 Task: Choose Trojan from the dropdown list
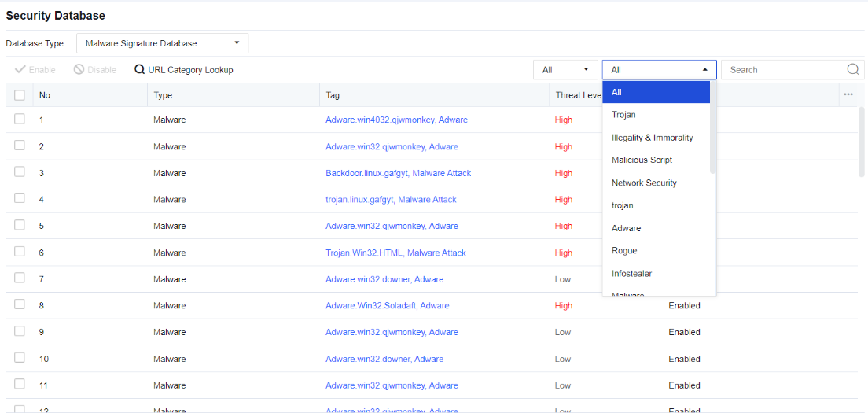coord(623,115)
